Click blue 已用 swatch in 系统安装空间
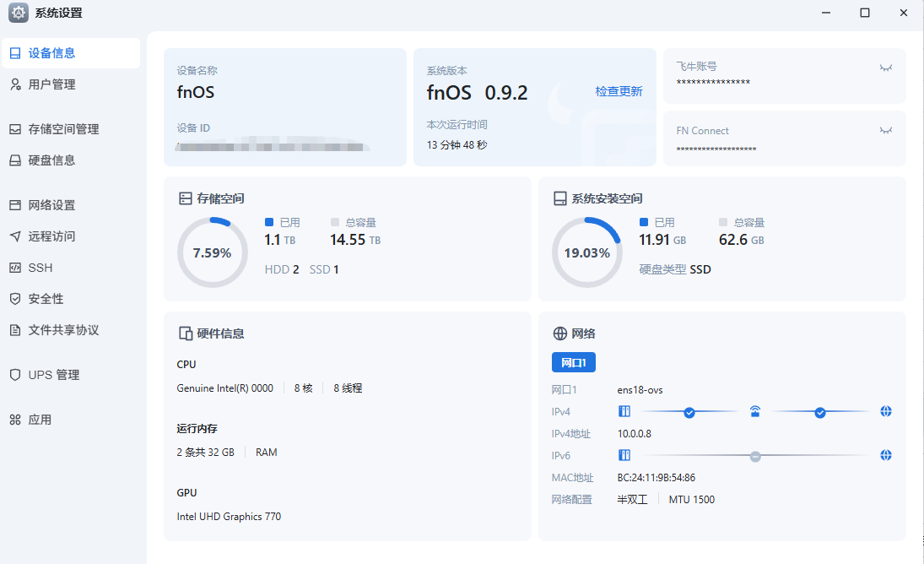 coord(644,222)
